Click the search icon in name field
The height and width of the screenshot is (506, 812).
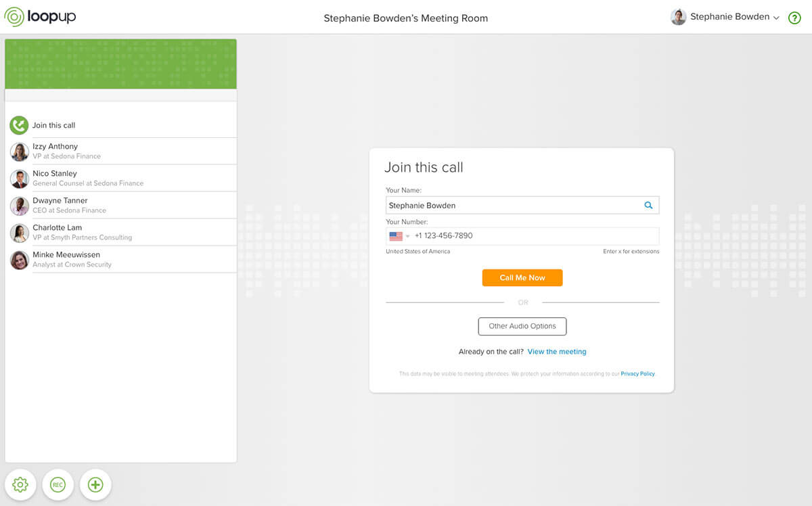pyautogui.click(x=648, y=206)
